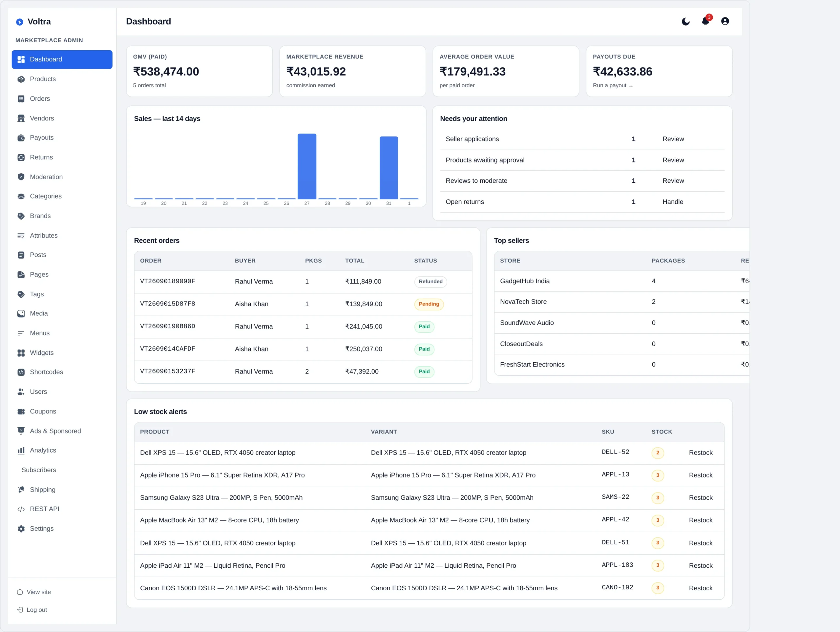
Task: Click Tags label icon in sidebar
Action: [21, 294]
